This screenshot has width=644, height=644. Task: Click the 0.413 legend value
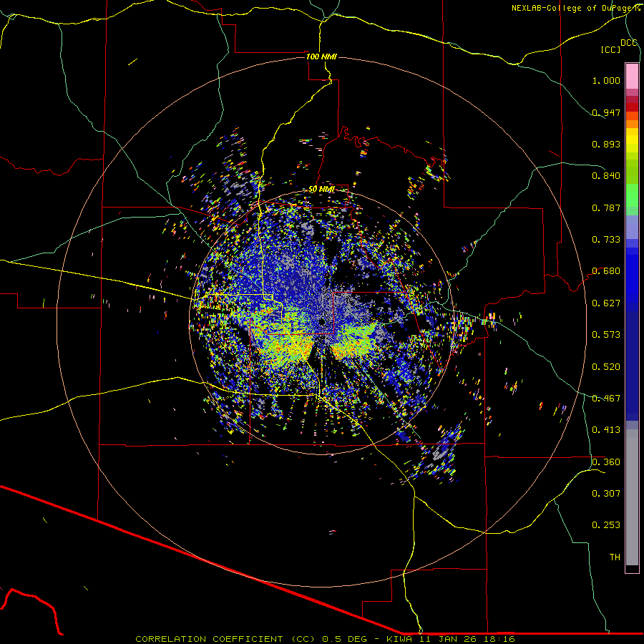click(606, 430)
